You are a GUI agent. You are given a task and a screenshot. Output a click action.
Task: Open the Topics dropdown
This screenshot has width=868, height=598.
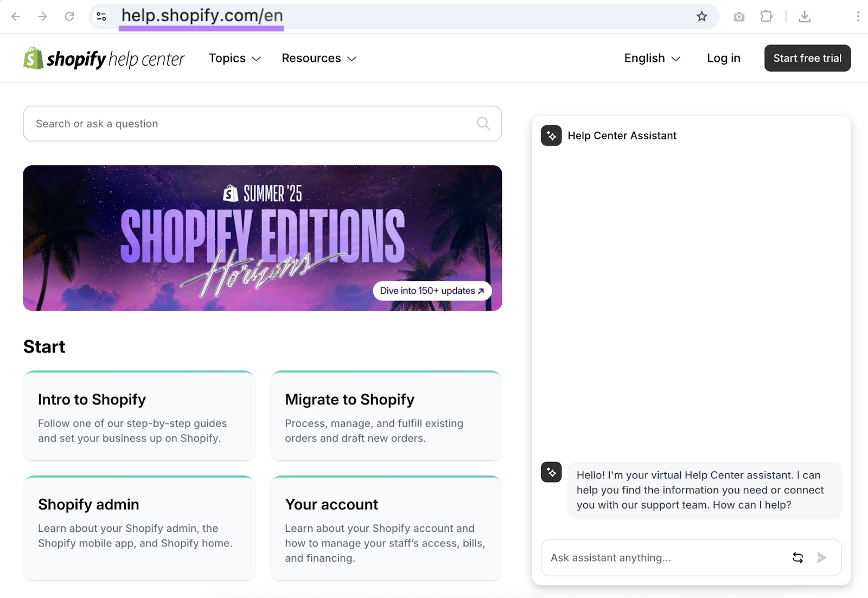pos(234,58)
